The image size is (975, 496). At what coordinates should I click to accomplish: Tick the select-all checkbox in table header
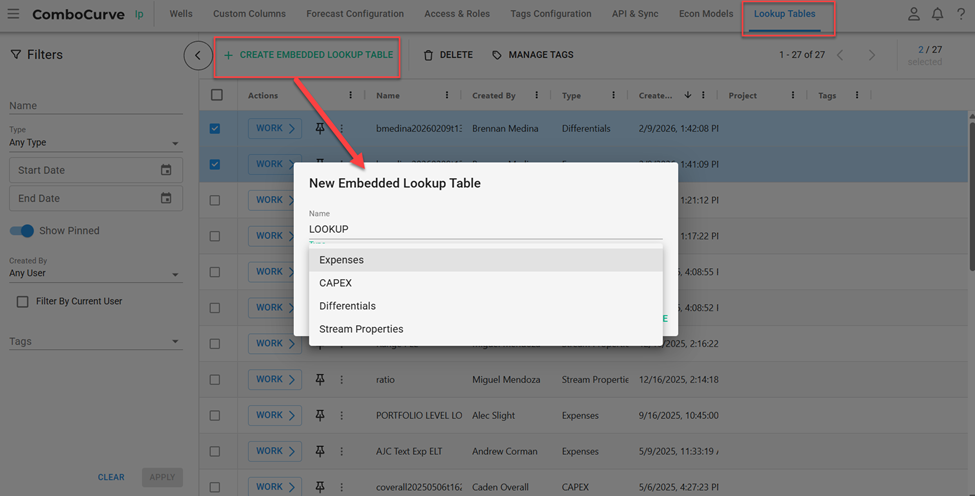[217, 95]
